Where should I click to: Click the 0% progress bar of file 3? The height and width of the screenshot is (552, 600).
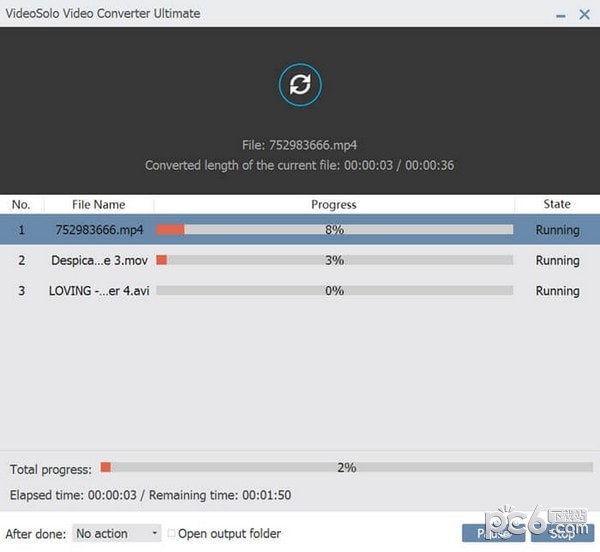coord(334,291)
